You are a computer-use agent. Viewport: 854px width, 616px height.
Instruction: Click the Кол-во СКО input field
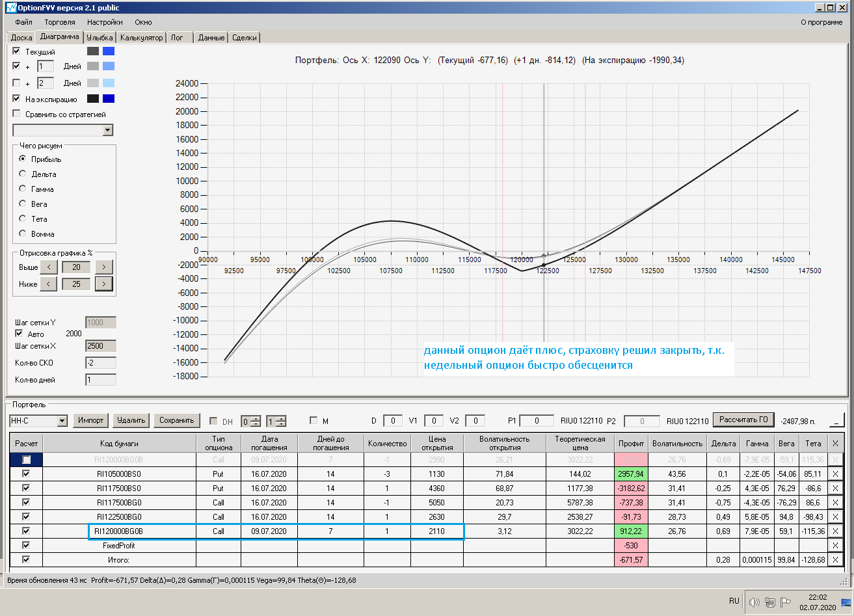[x=101, y=363]
